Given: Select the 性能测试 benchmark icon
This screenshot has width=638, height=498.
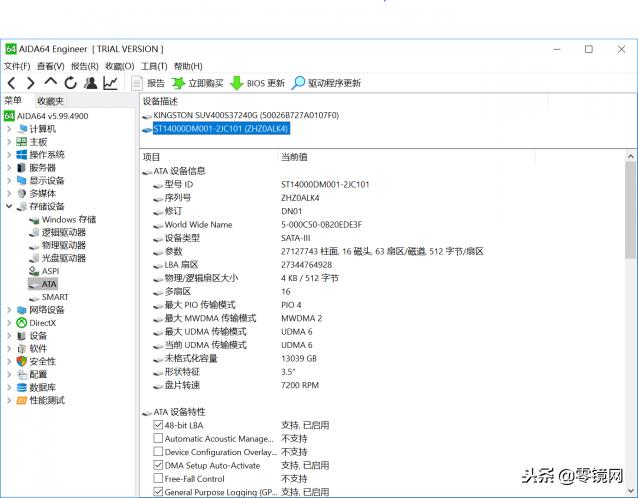Looking at the screenshot, I should click(x=22, y=400).
